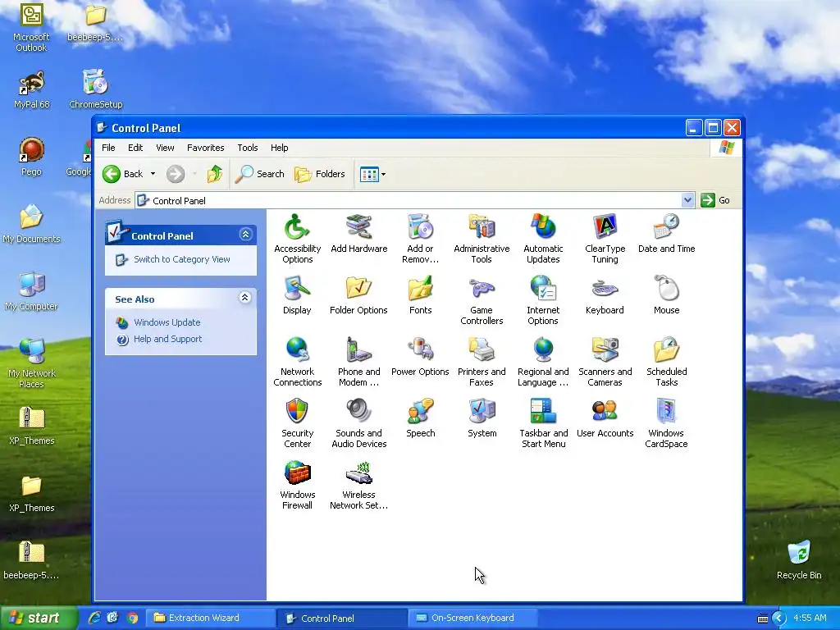Select Microsoft Outlook desktop icon
This screenshot has width=840, height=630.
32,28
